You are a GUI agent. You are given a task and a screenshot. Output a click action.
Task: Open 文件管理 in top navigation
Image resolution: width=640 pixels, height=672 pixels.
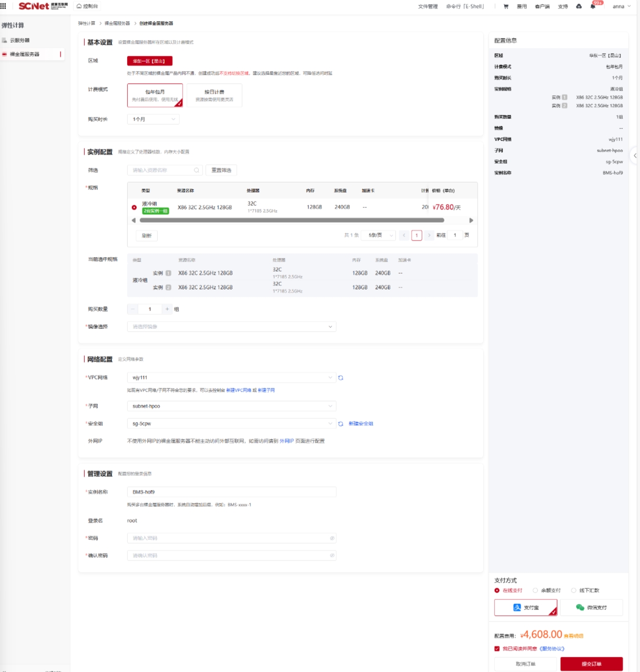tap(428, 6)
